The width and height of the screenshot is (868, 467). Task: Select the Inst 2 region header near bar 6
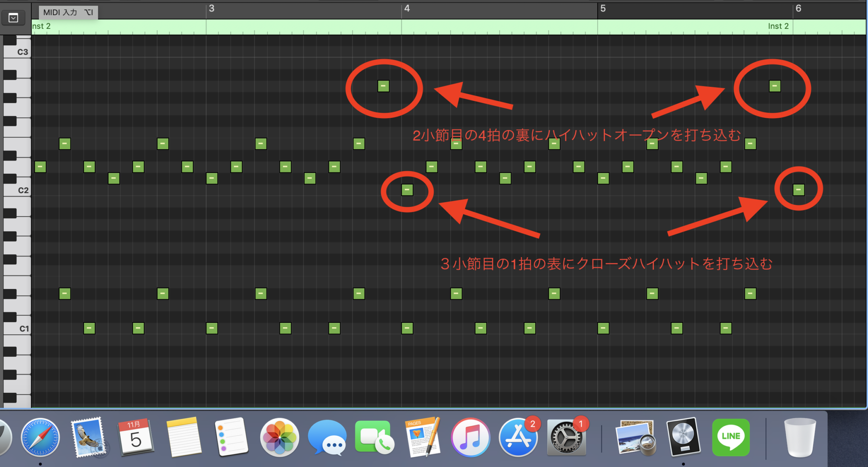click(778, 26)
